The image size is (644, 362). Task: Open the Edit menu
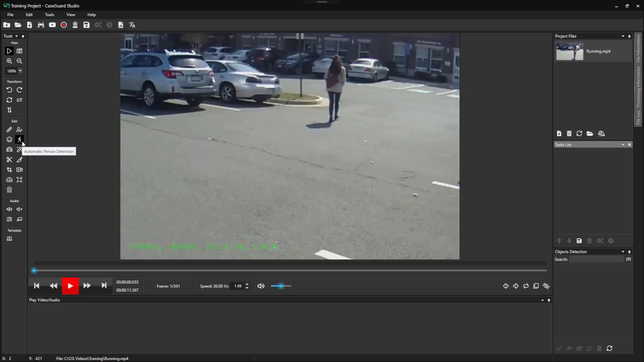29,15
